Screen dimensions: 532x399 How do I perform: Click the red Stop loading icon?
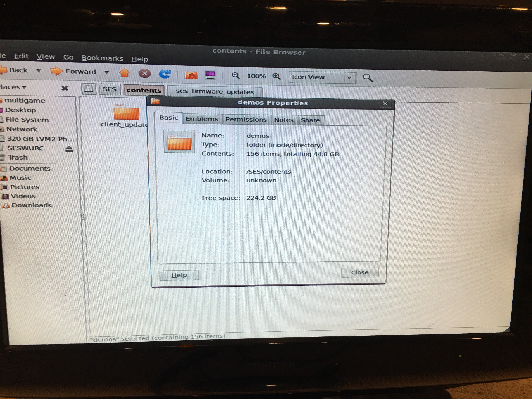[144, 73]
